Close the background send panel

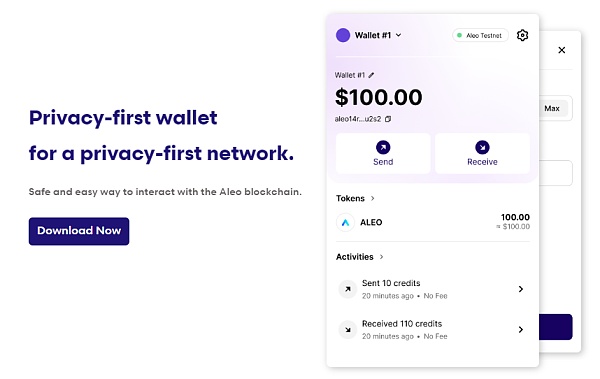click(561, 50)
